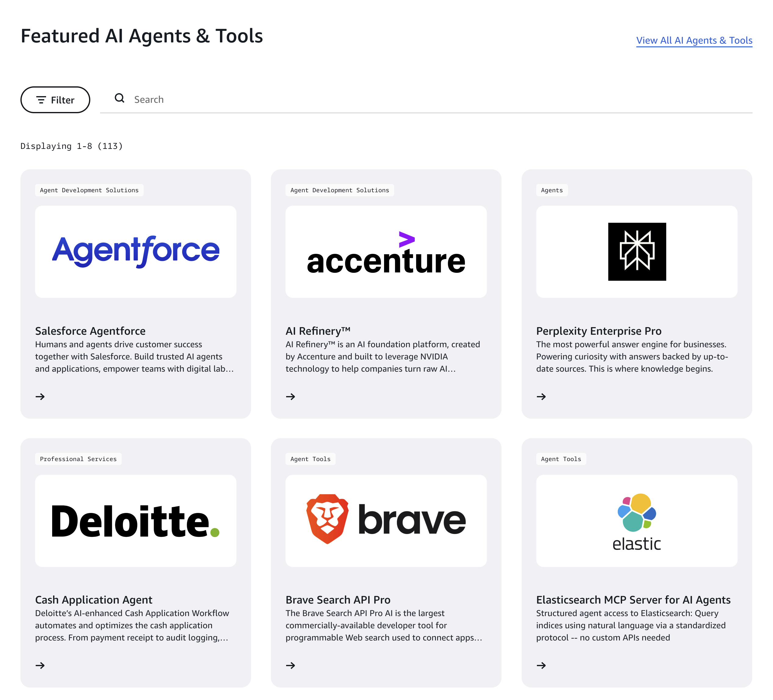Click the Deloitte logo thumbnail

(136, 521)
